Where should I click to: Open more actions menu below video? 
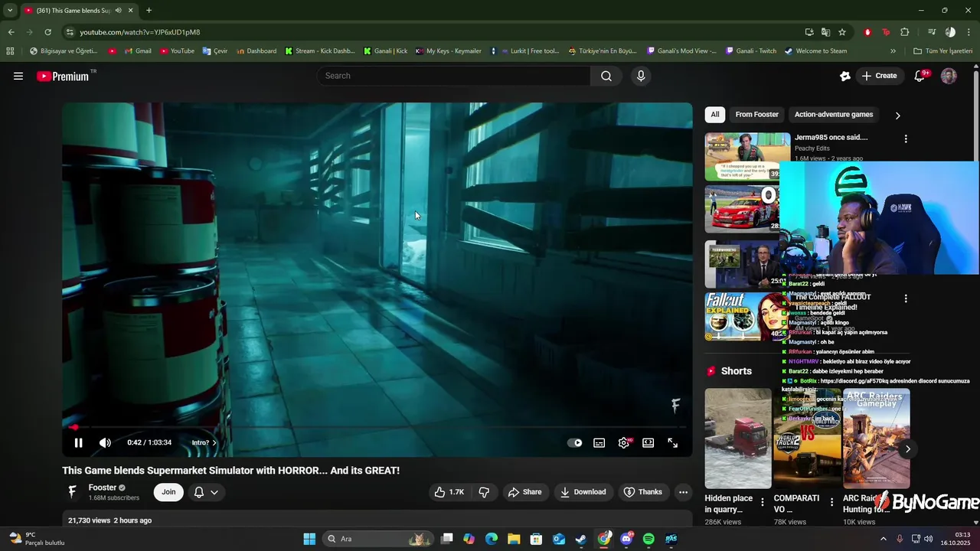click(x=684, y=492)
